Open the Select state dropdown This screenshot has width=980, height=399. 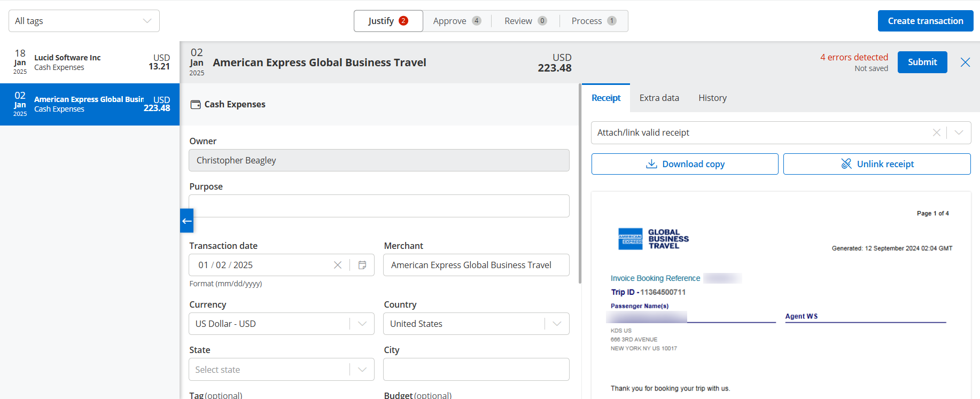point(281,370)
